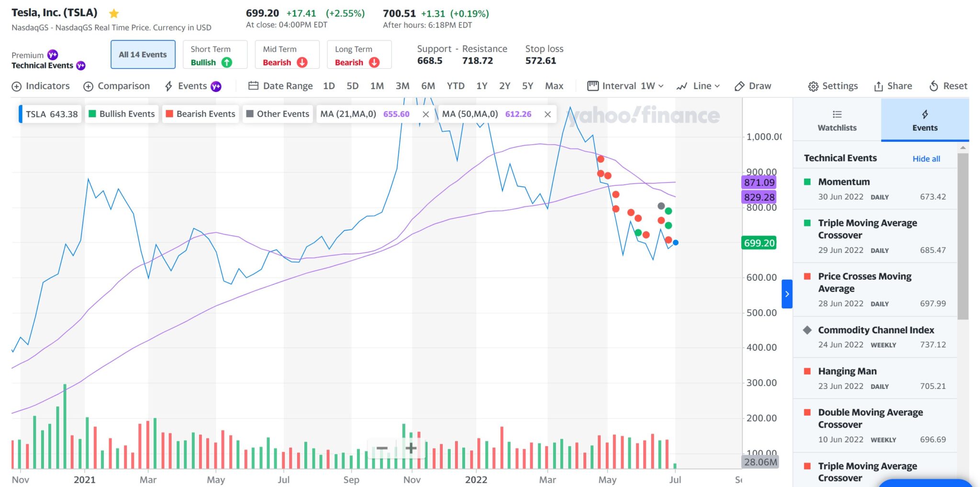This screenshot has height=487, width=980.
Task: Click the Watchlists list icon
Action: tap(837, 114)
